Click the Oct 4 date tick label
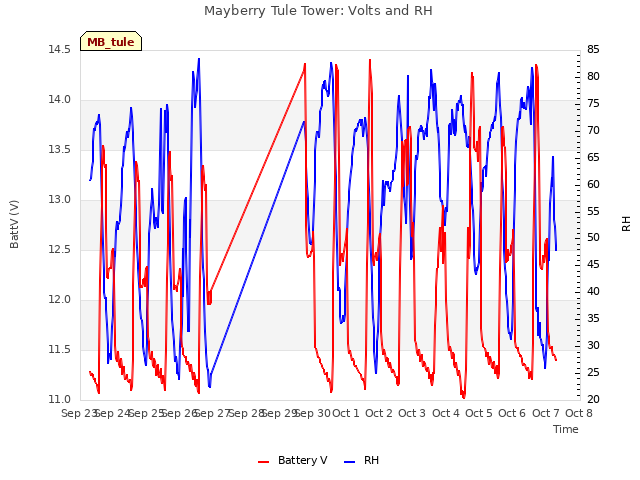 tap(446, 413)
